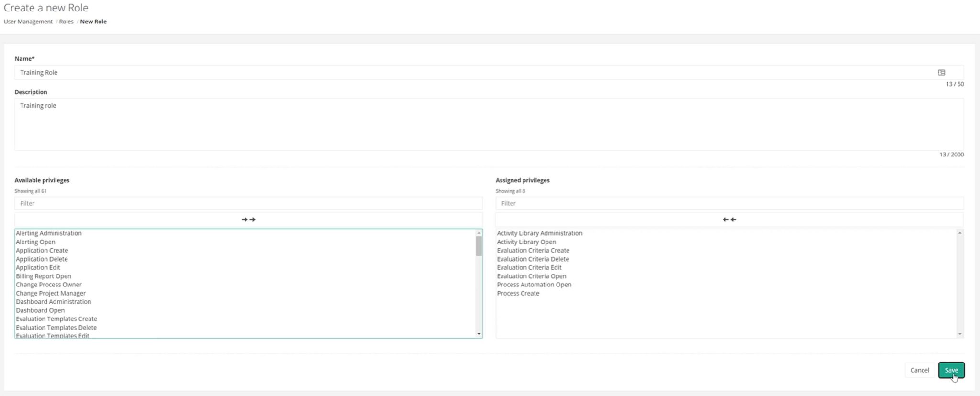Focus the Name input field
This screenshot has height=396, width=980.
pos(489,73)
